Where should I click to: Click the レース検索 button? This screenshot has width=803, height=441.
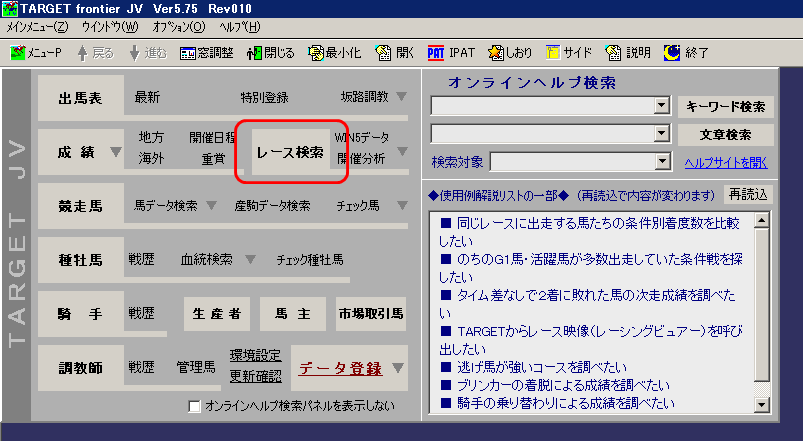291,152
